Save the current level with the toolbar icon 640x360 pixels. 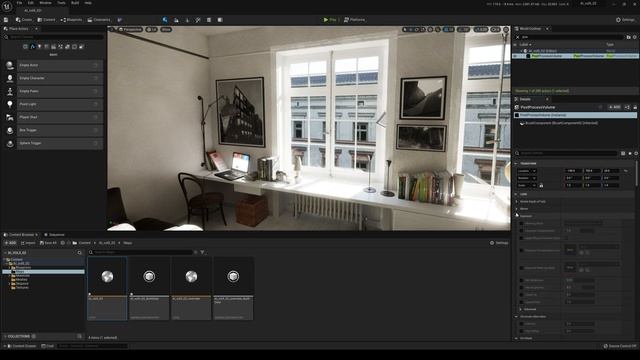(x=6, y=20)
